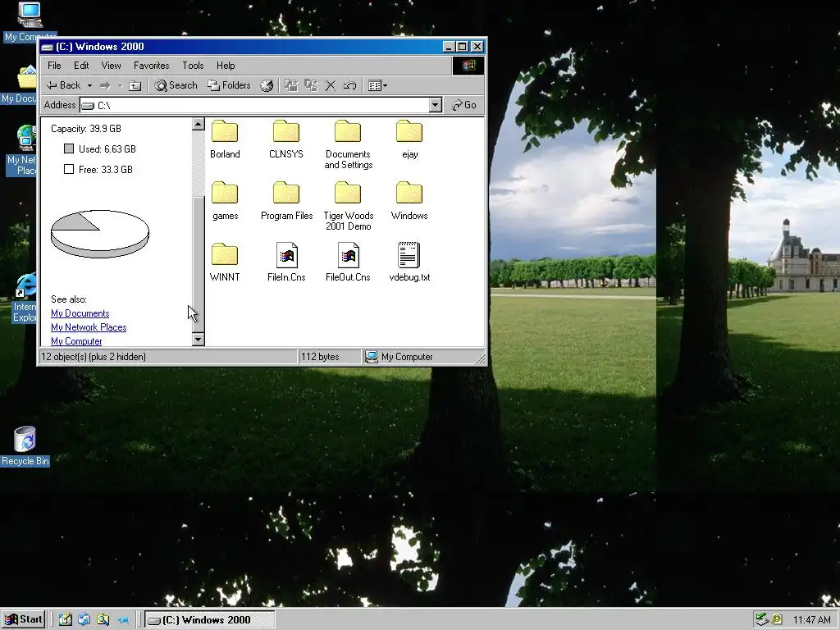Viewport: 840px width, 630px height.
Task: Follow the My Computer link in See also
Action: pos(76,341)
